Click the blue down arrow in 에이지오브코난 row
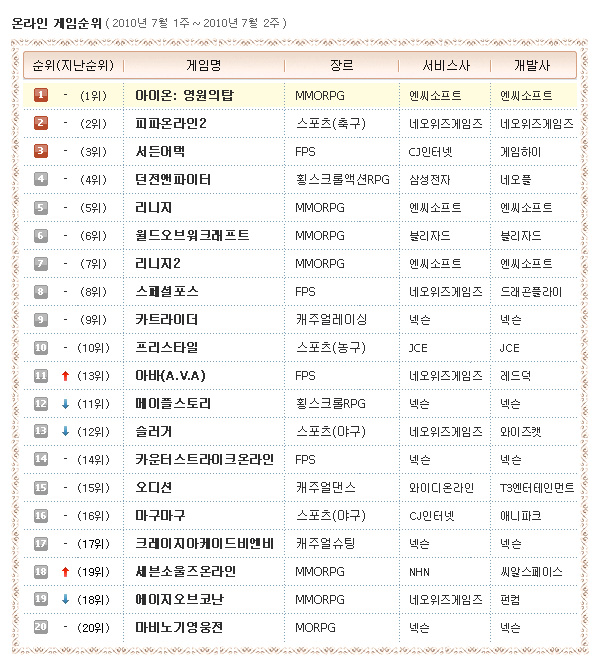600x666 pixels. click(65, 599)
